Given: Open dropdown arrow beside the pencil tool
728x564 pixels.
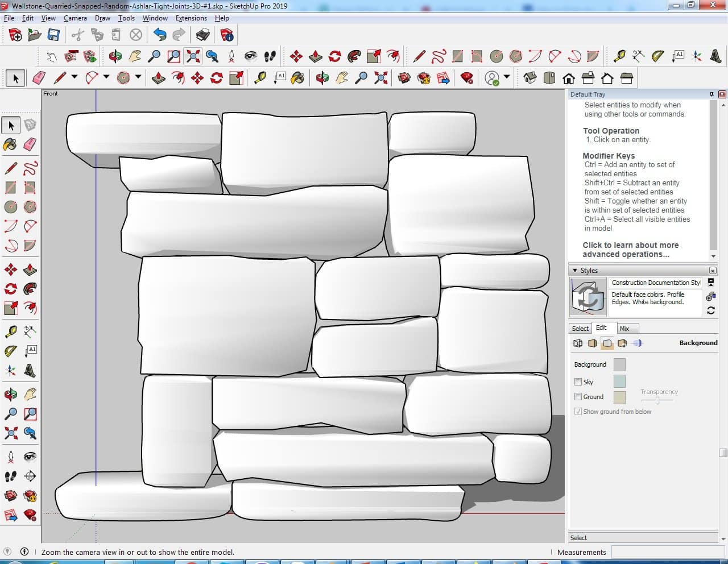Looking at the screenshot, I should click(74, 77).
